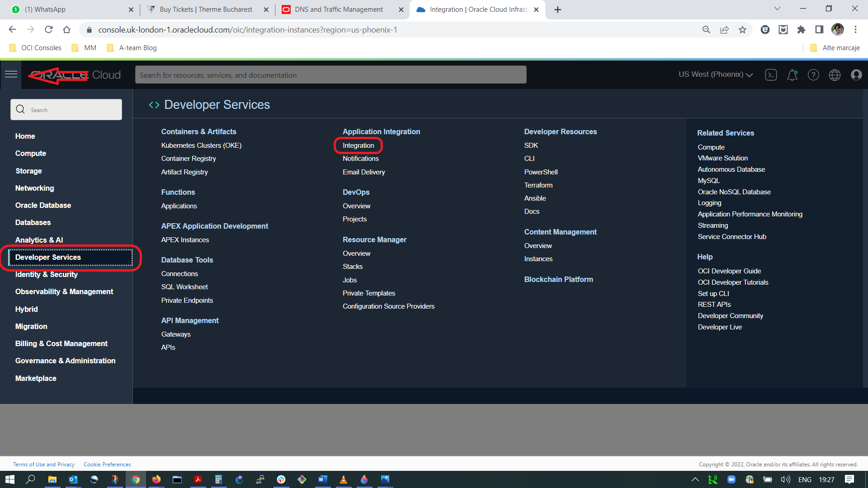Click the resources and services search field
The width and height of the screenshot is (868, 488).
tap(330, 75)
